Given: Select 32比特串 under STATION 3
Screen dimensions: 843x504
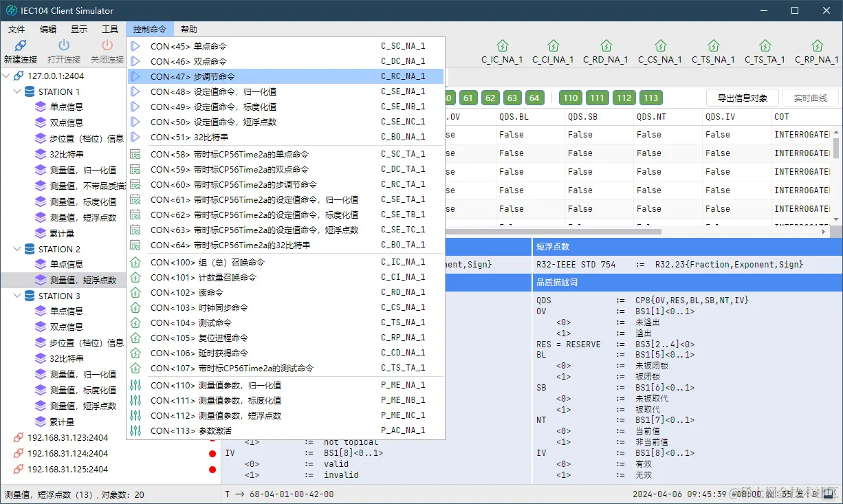Looking at the screenshot, I should point(67,358).
